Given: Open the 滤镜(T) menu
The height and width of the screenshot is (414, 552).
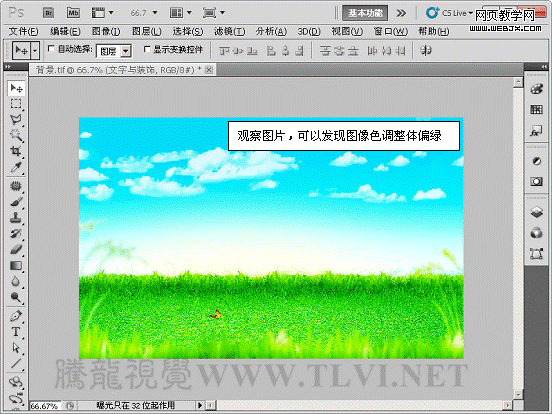Looking at the screenshot, I should tap(229, 32).
